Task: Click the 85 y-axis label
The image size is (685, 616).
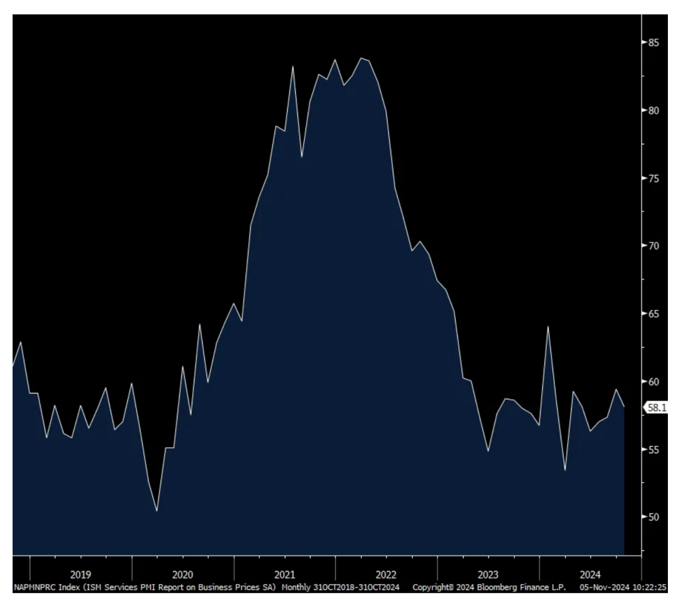Action: pos(654,43)
